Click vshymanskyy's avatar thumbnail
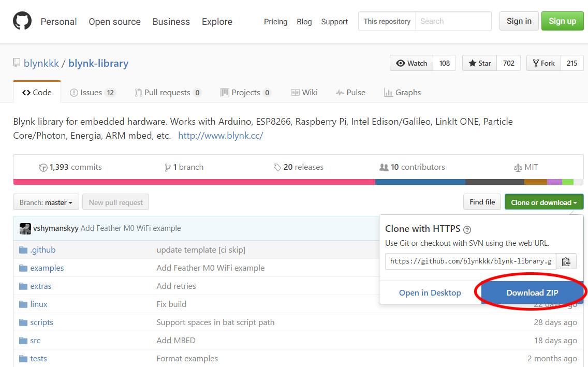The width and height of the screenshot is (588, 367). (x=25, y=228)
